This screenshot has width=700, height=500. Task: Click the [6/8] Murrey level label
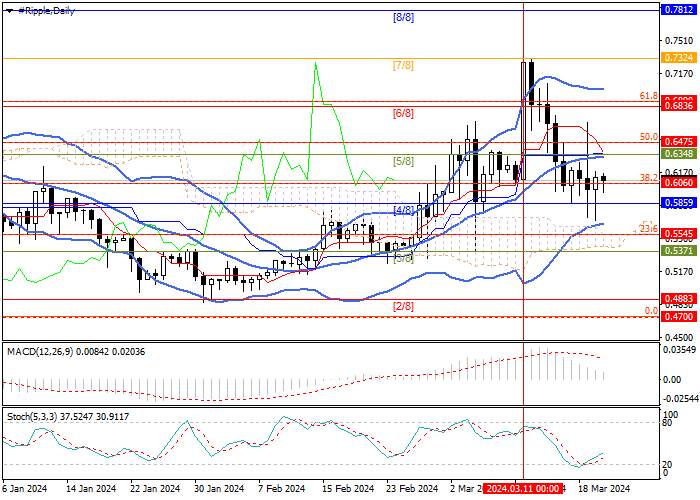click(x=403, y=114)
